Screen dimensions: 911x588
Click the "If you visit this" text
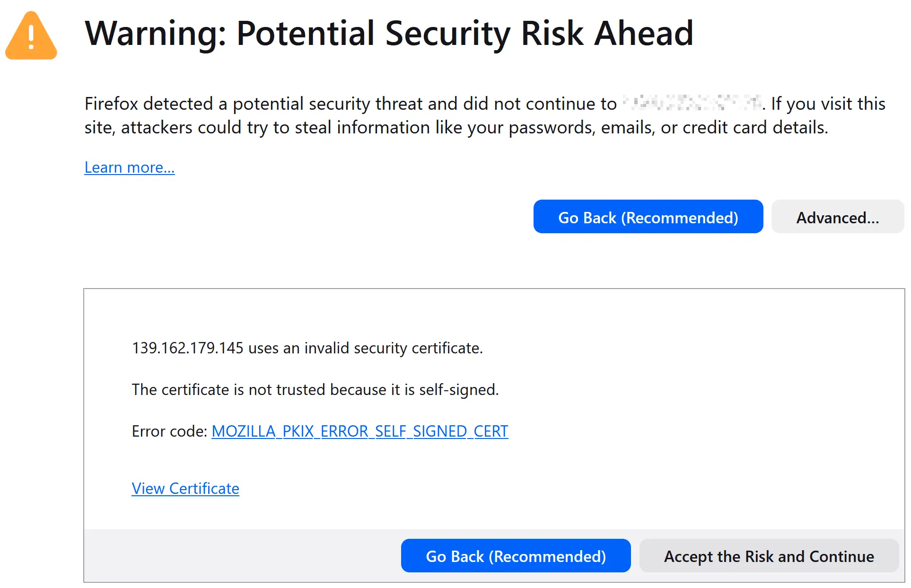coord(828,104)
